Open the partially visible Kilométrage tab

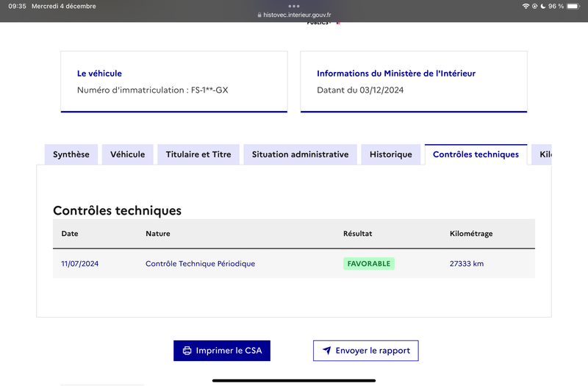point(542,154)
